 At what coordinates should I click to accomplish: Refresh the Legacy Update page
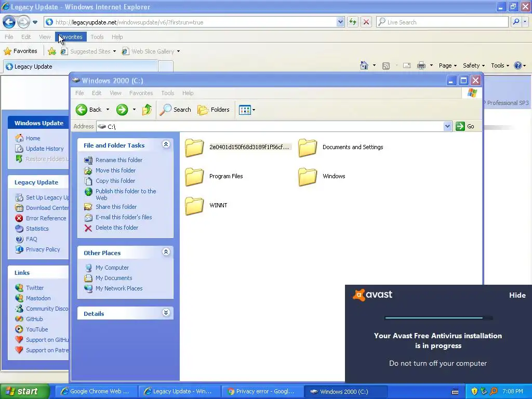[353, 22]
